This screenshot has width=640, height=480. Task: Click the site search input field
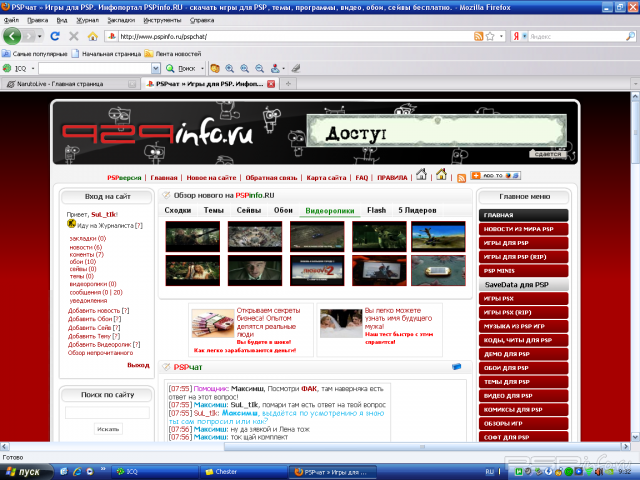point(107,412)
